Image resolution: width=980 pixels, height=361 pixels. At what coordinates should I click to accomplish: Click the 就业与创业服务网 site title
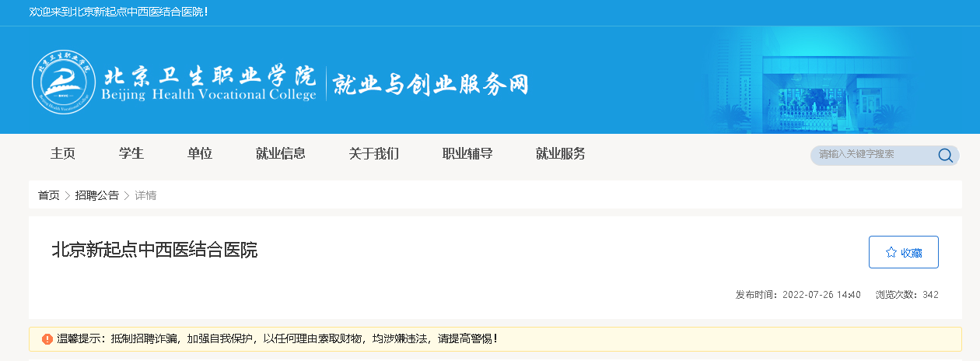431,83
